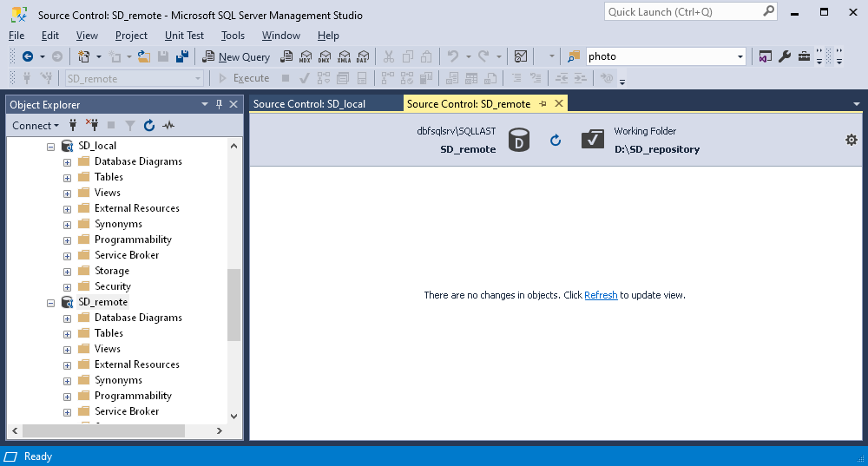
Task: Expand Tables under SD_local
Action: pyautogui.click(x=67, y=178)
